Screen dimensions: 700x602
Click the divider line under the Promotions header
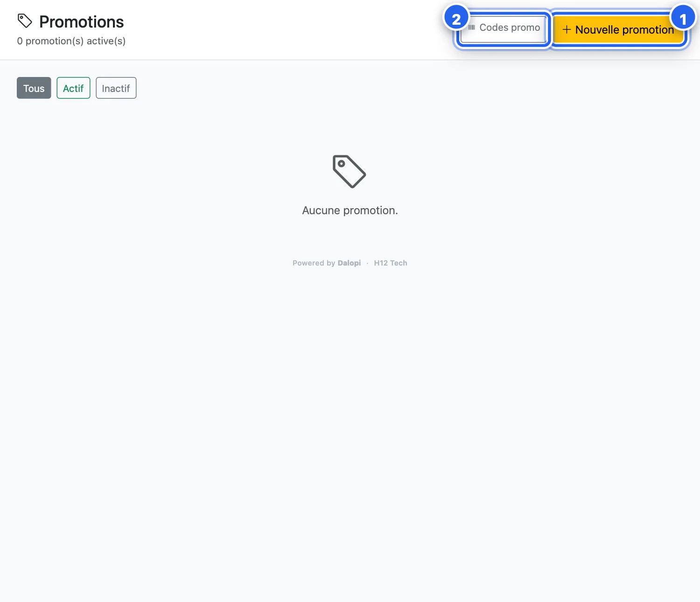click(x=350, y=60)
